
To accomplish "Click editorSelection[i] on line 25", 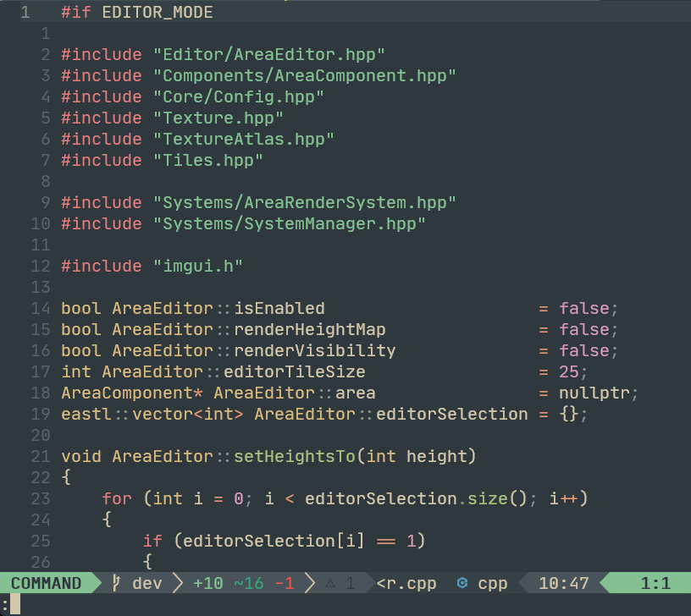I will [274, 541].
